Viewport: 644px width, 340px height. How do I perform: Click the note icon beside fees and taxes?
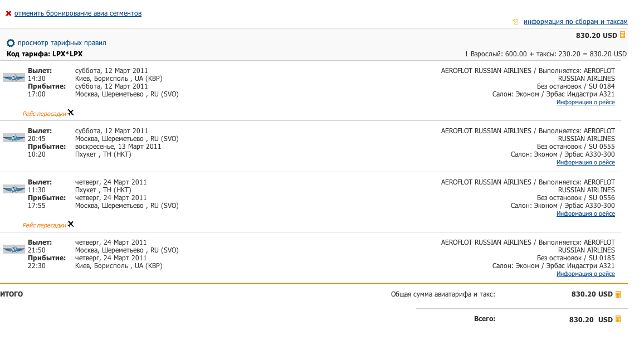tap(515, 22)
